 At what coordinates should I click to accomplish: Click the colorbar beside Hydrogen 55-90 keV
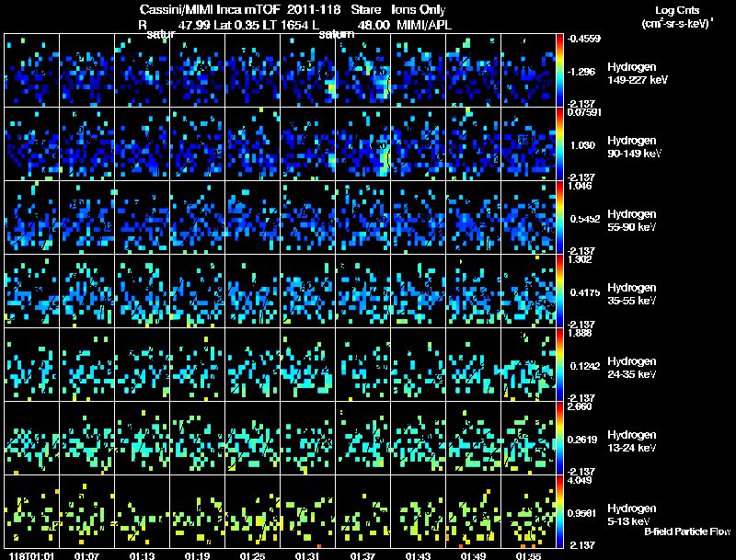click(x=559, y=218)
